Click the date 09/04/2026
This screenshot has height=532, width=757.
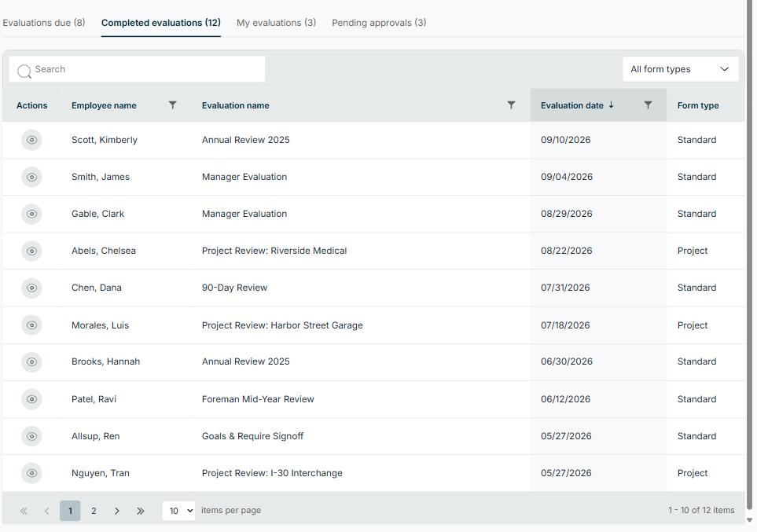tap(567, 177)
